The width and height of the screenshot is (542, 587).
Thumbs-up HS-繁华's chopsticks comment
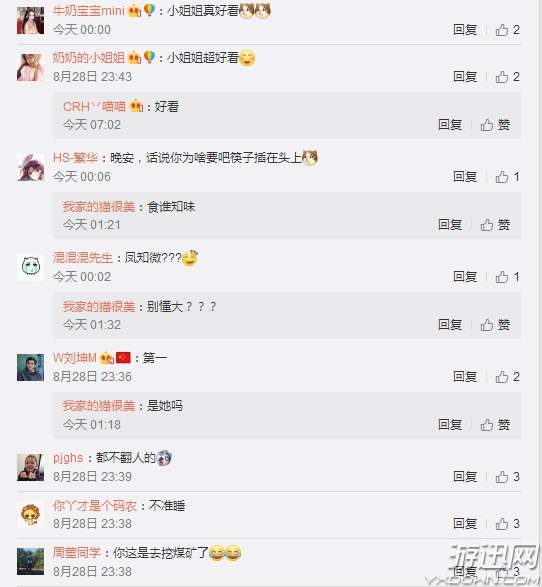click(507, 177)
